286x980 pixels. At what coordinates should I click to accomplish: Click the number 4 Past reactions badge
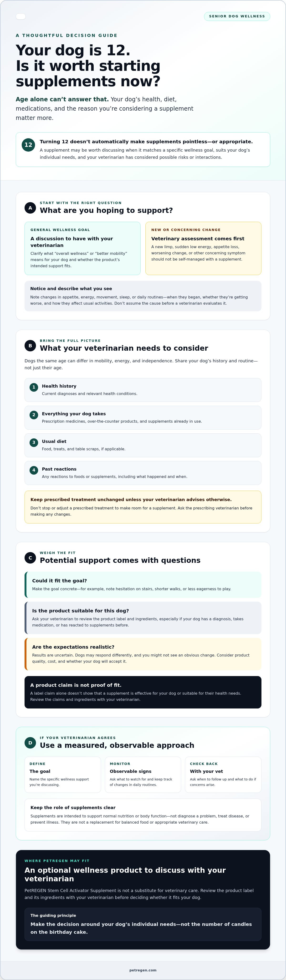(33, 470)
